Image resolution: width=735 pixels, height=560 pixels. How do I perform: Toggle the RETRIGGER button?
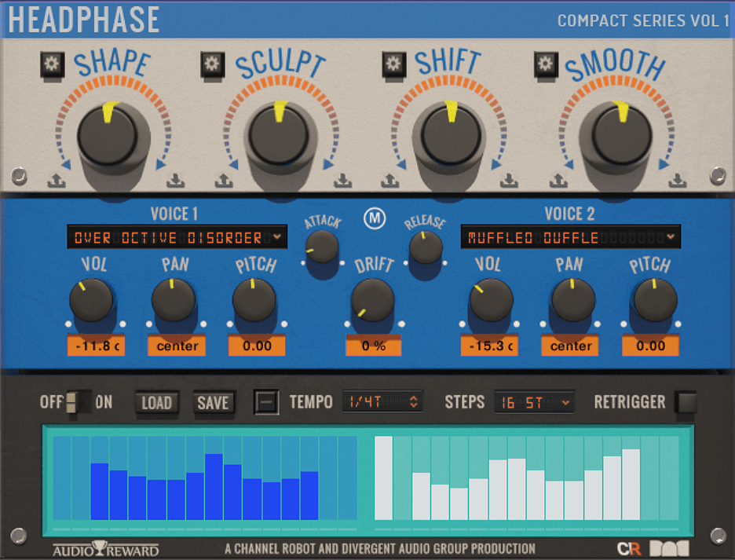click(x=686, y=402)
